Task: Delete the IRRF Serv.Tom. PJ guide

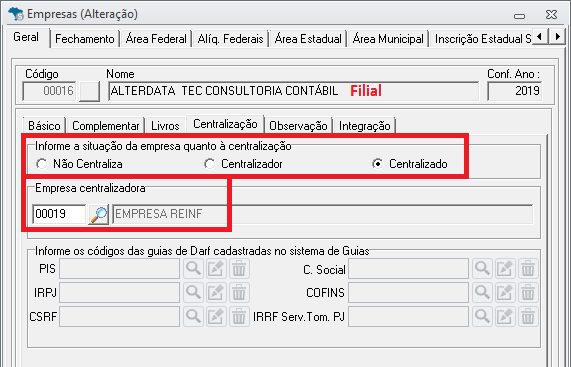Action: click(528, 316)
